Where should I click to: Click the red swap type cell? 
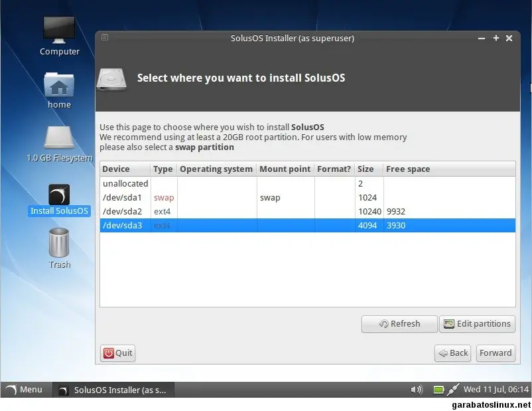click(x=164, y=197)
